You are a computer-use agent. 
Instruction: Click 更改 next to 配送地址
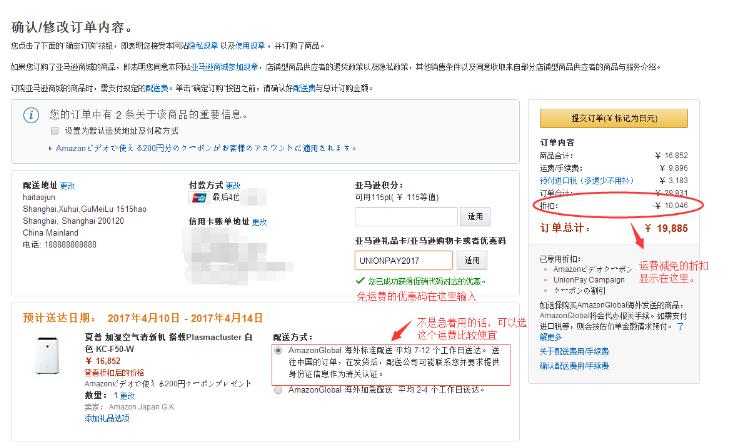pos(67,185)
